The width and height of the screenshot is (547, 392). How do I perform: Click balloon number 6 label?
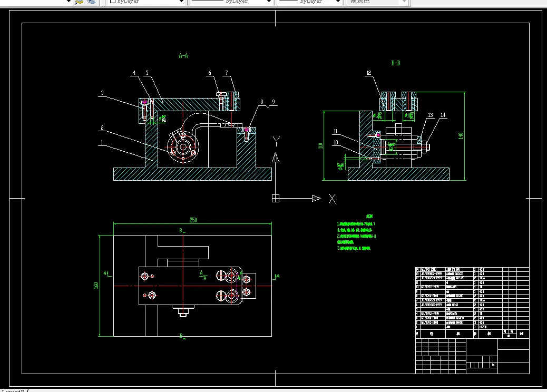coord(210,73)
